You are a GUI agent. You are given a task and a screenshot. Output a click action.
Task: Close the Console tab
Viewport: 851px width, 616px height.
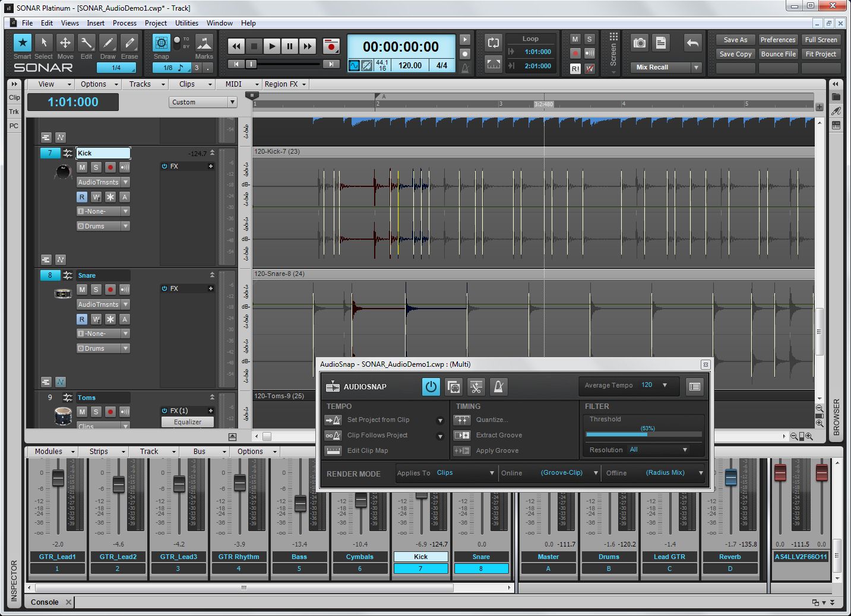tap(68, 602)
